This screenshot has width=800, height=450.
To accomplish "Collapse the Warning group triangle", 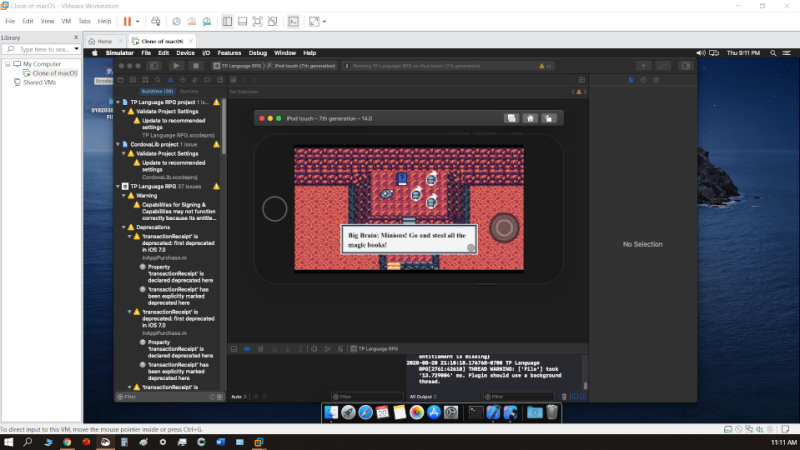I will [123, 195].
